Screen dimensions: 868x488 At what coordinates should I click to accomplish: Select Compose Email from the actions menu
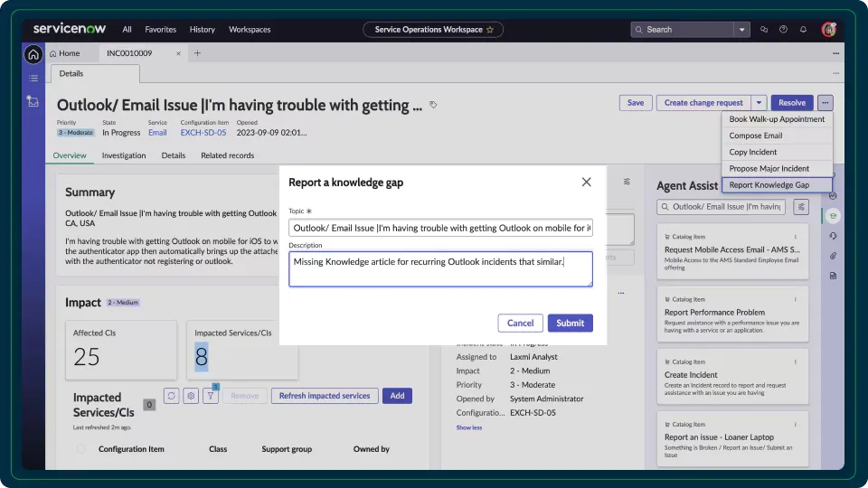pyautogui.click(x=756, y=136)
